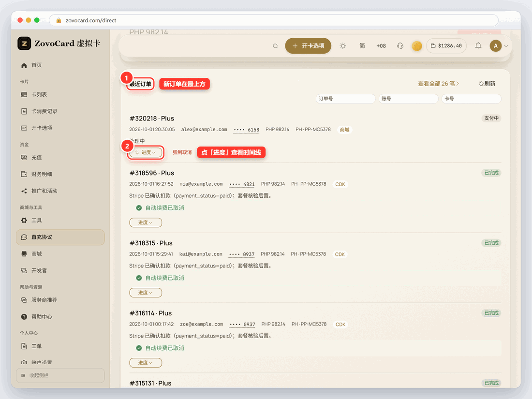Click the 商城 tag on order #320218
Viewport: 532px width, 399px height.
tap(344, 130)
